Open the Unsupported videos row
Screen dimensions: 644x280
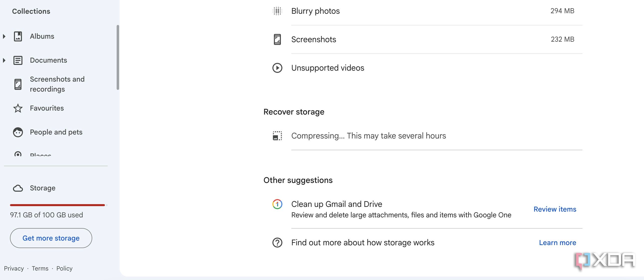428,68
